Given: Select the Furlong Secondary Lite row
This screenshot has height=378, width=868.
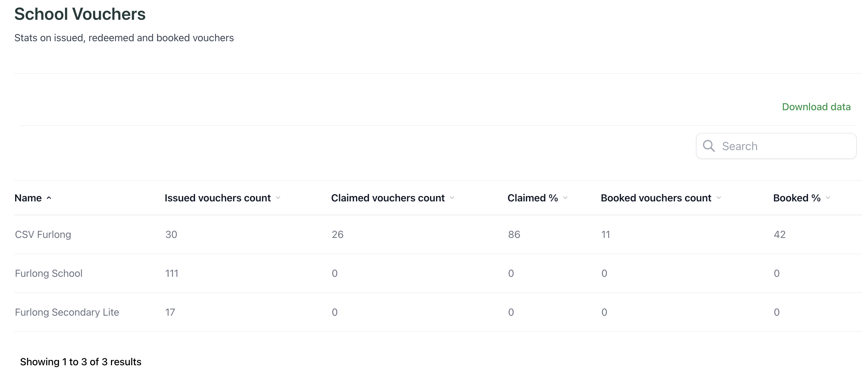Looking at the screenshot, I should click(67, 312).
